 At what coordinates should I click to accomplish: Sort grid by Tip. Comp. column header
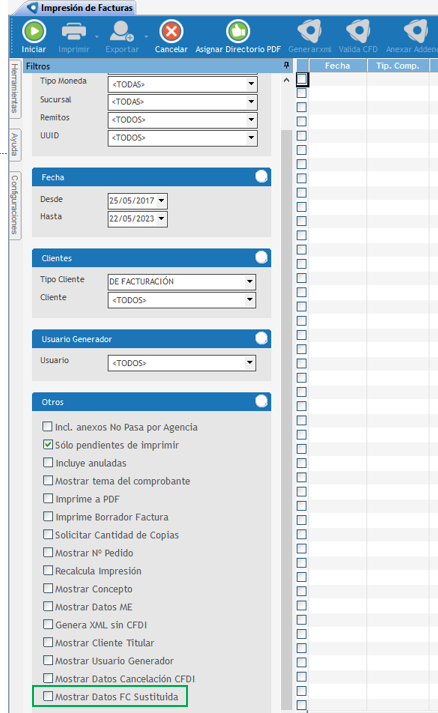coord(398,65)
